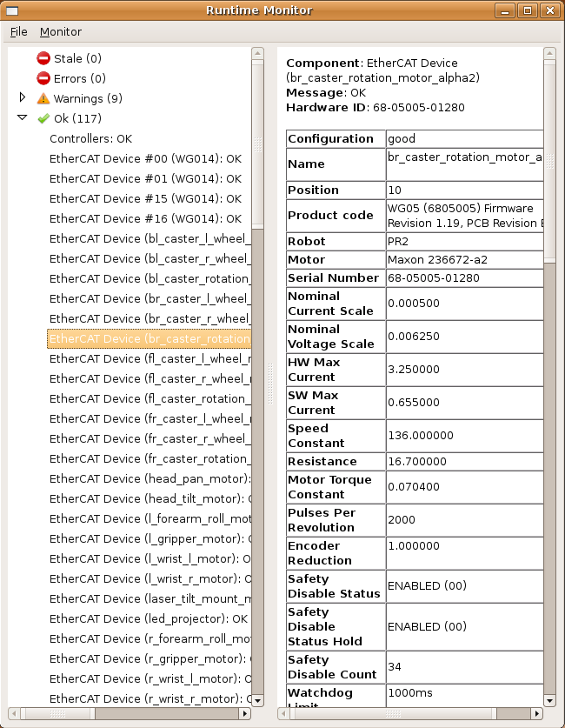
Task: Select EtherCAT Device #16 (WG014) item
Action: 145,218
